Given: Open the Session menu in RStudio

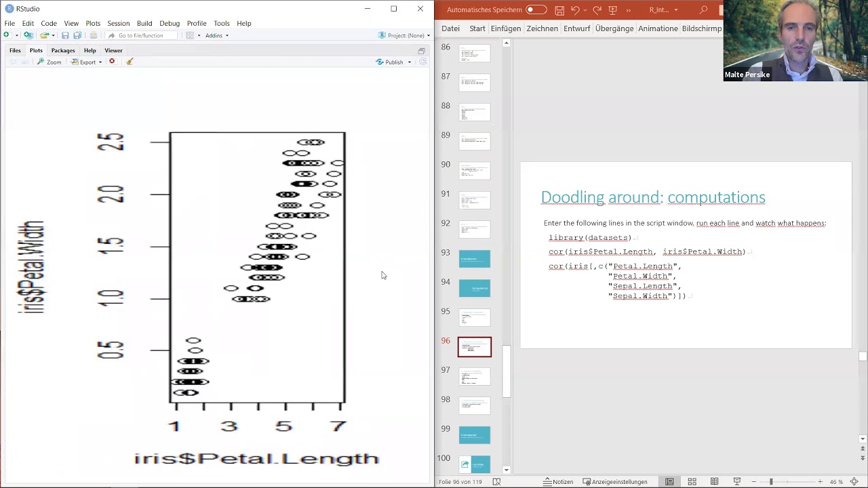Looking at the screenshot, I should pos(118,23).
